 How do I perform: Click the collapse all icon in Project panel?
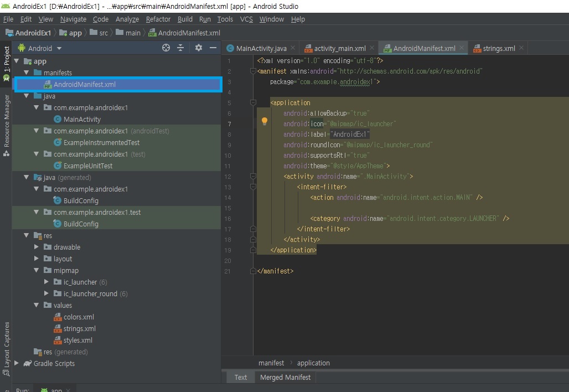click(x=180, y=48)
